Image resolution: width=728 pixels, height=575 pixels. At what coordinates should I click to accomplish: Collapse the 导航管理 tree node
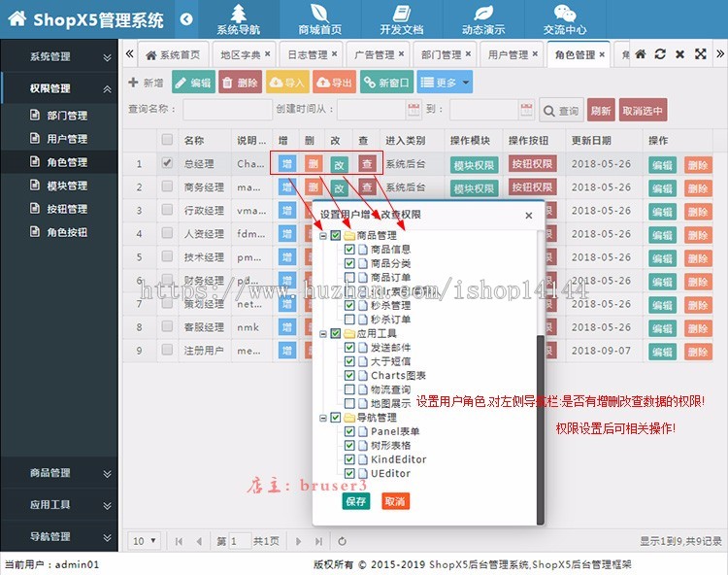[x=323, y=418]
